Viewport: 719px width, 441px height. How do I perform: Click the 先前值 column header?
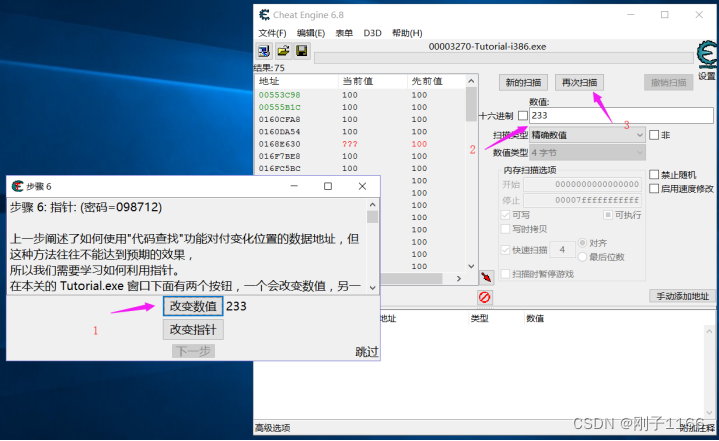point(436,81)
